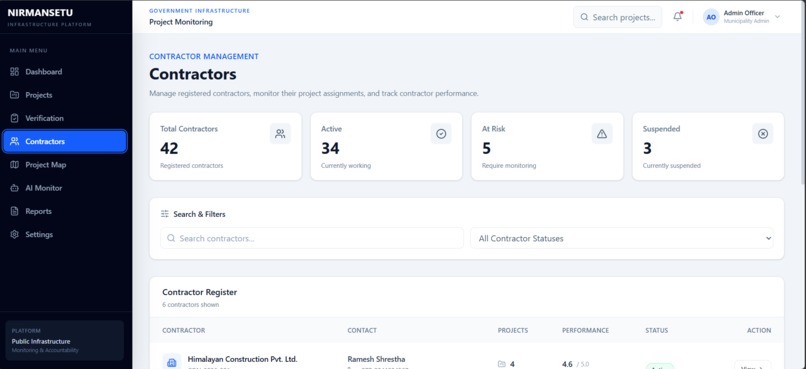
Task: Click the At Risk warning triangle icon
Action: click(x=602, y=134)
